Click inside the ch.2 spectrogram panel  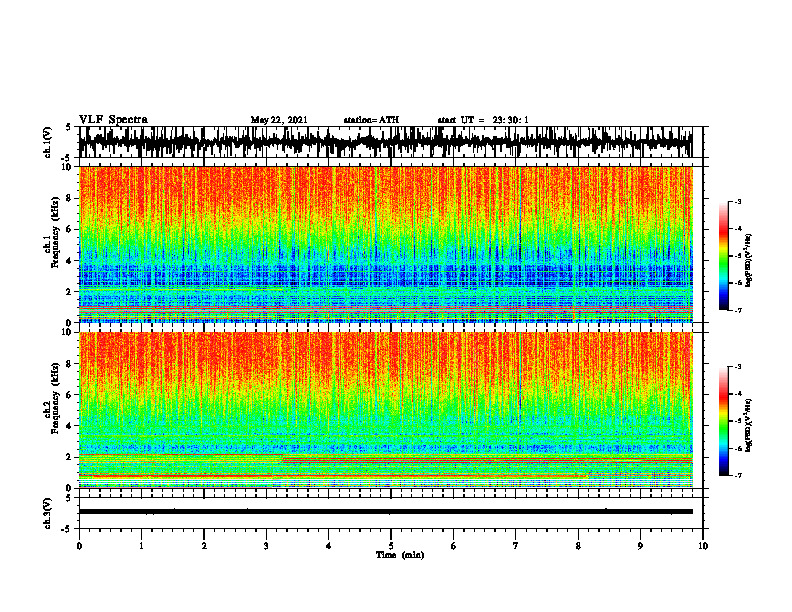pyautogui.click(x=385, y=410)
